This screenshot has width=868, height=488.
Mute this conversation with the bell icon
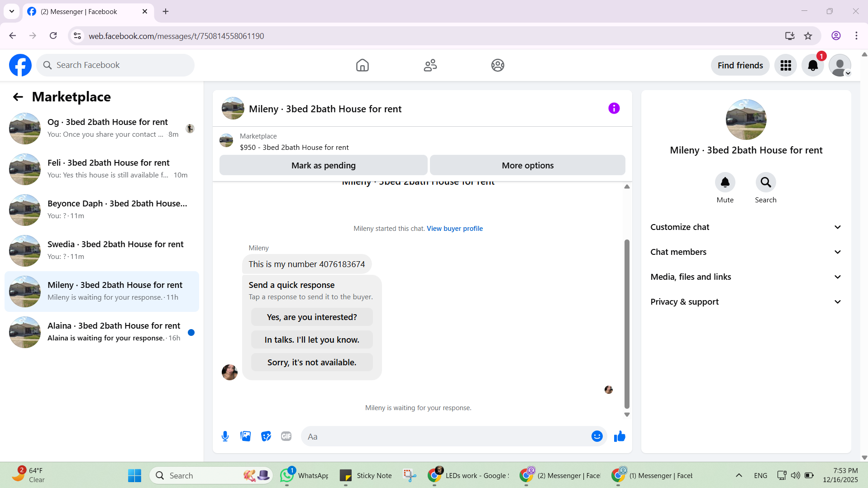click(725, 182)
